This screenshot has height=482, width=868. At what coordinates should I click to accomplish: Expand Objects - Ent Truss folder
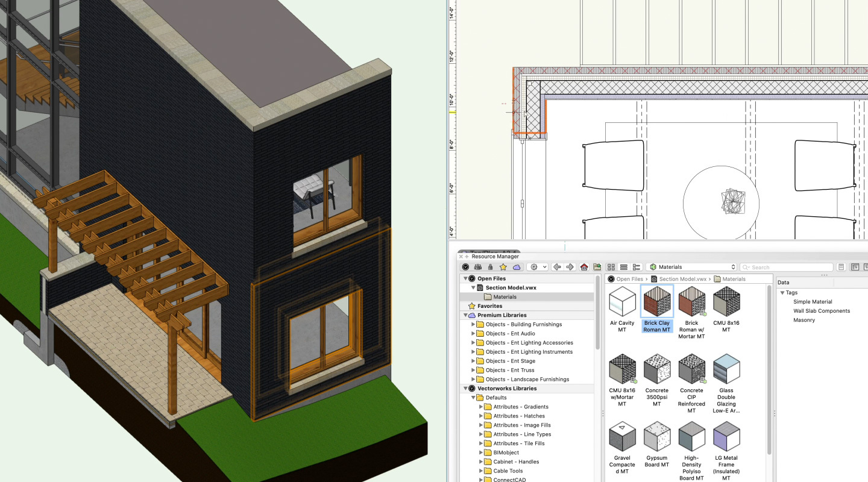coord(473,370)
